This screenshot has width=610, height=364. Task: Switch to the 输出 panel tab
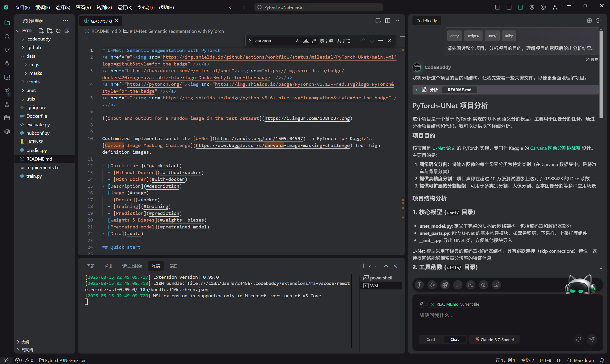[108, 266]
